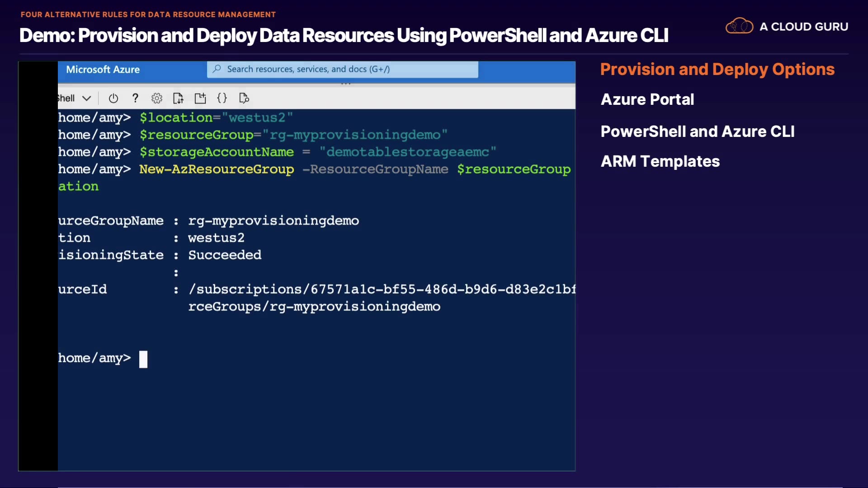Click the Cloud Shell resize handle dots
Image resolution: width=868 pixels, height=488 pixels.
346,84
